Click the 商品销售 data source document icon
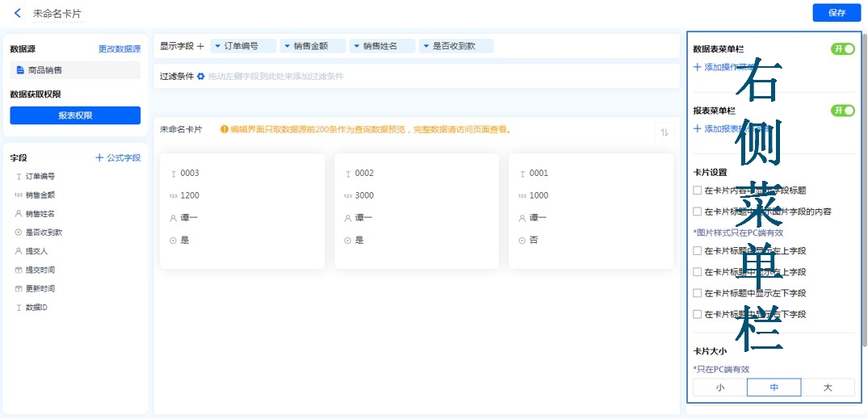 point(20,70)
